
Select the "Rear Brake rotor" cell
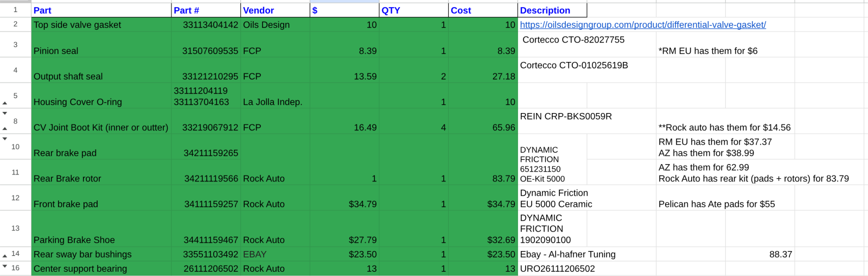(x=101, y=172)
